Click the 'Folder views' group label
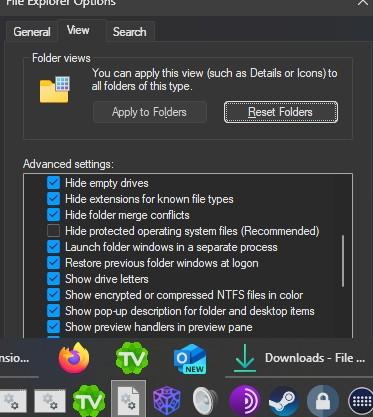373x417 pixels. point(61,58)
